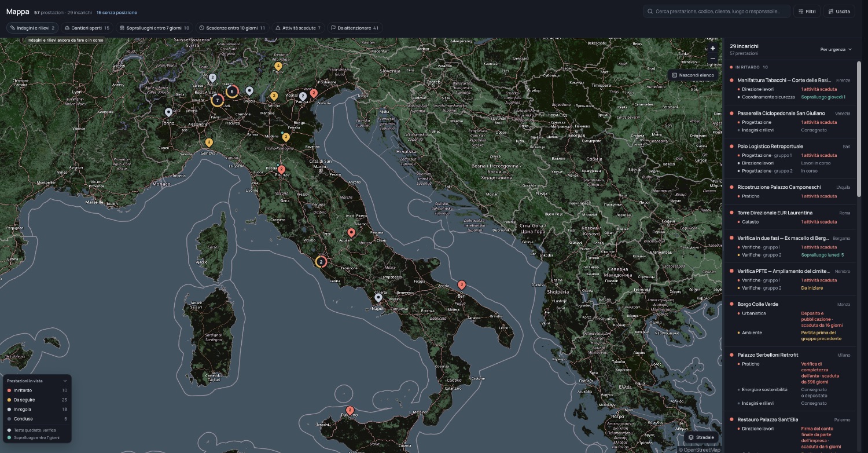Open the 16 senza posizione link
This screenshot has height=453, width=868.
pyautogui.click(x=117, y=12)
